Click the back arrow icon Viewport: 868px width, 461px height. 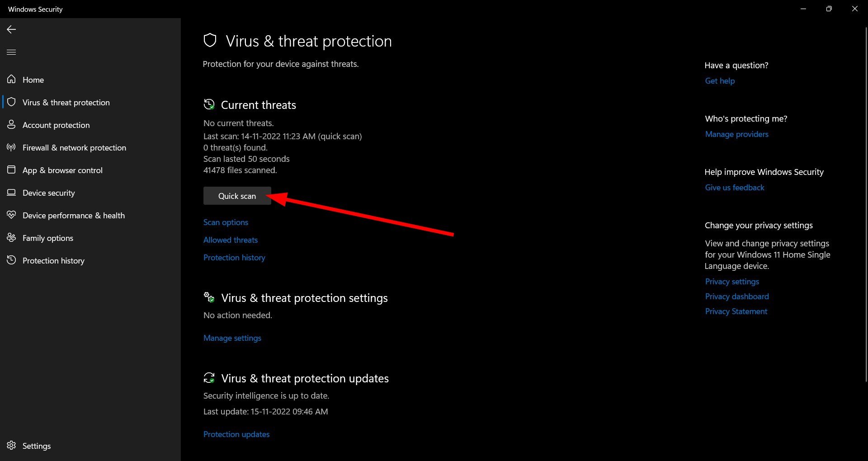pyautogui.click(x=11, y=29)
